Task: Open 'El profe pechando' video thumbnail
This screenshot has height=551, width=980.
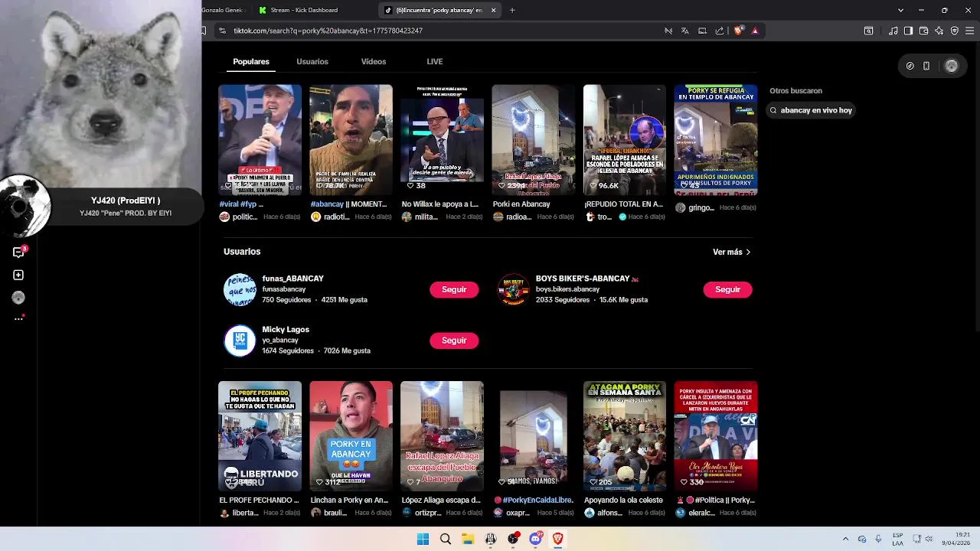Action: [260, 436]
